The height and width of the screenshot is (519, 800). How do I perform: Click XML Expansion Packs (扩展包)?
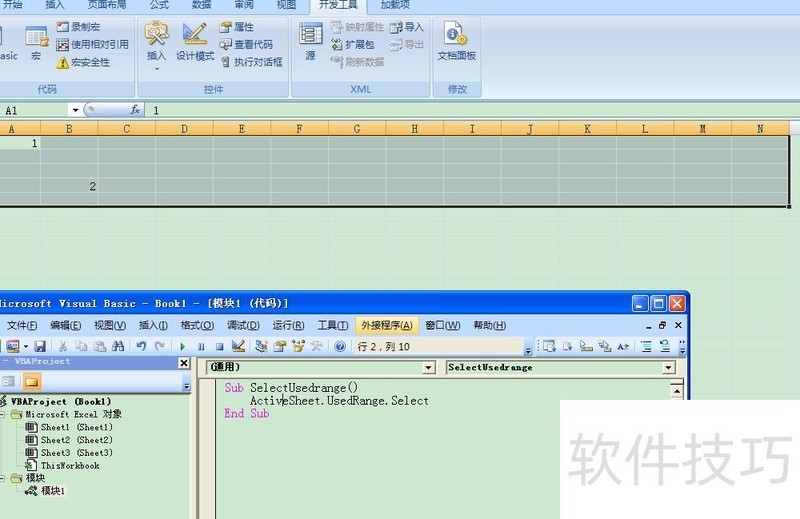pyautogui.click(x=353, y=44)
